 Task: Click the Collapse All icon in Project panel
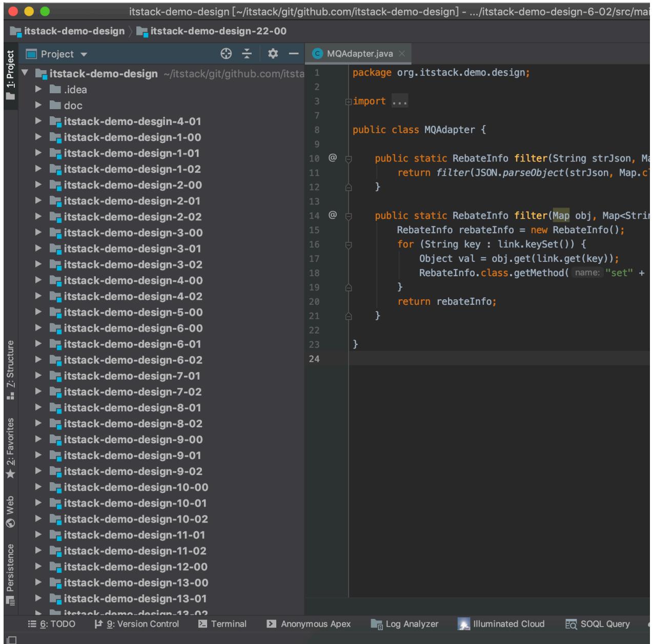pyautogui.click(x=247, y=54)
